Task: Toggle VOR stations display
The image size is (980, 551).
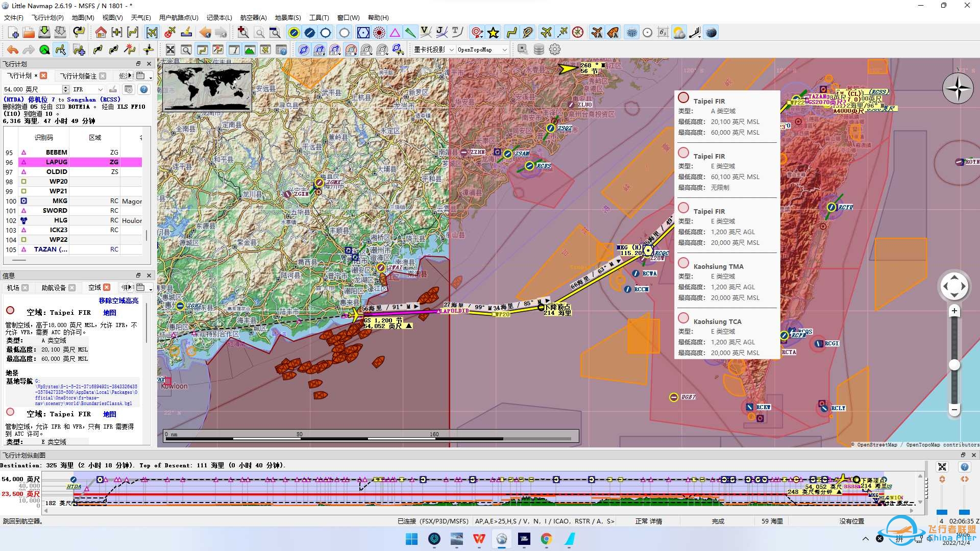Action: [x=363, y=33]
